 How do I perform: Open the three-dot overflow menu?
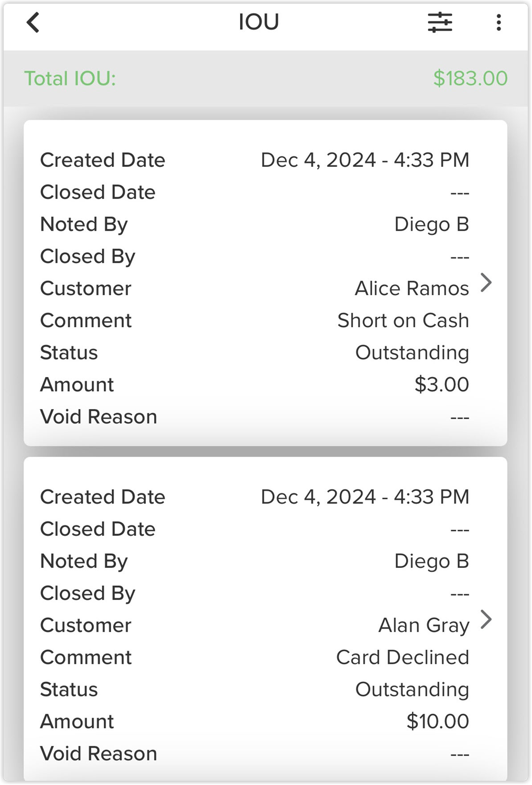(498, 23)
